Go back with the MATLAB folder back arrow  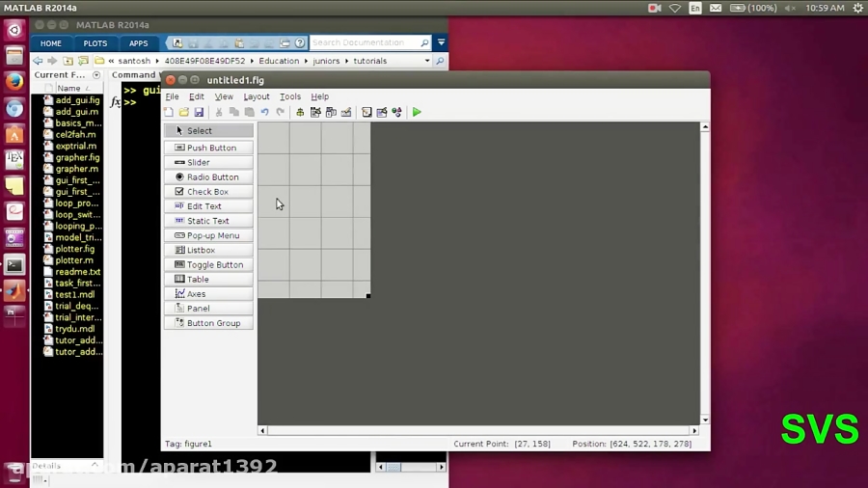[38, 61]
